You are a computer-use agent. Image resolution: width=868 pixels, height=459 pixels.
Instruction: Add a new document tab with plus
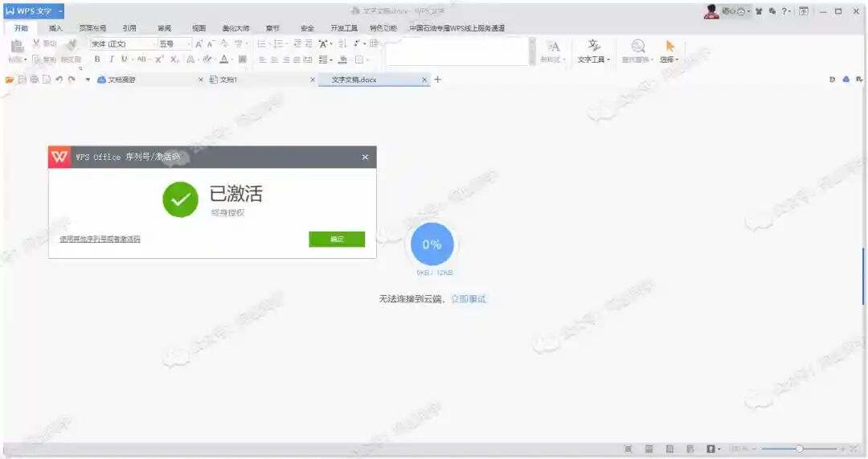pos(437,80)
